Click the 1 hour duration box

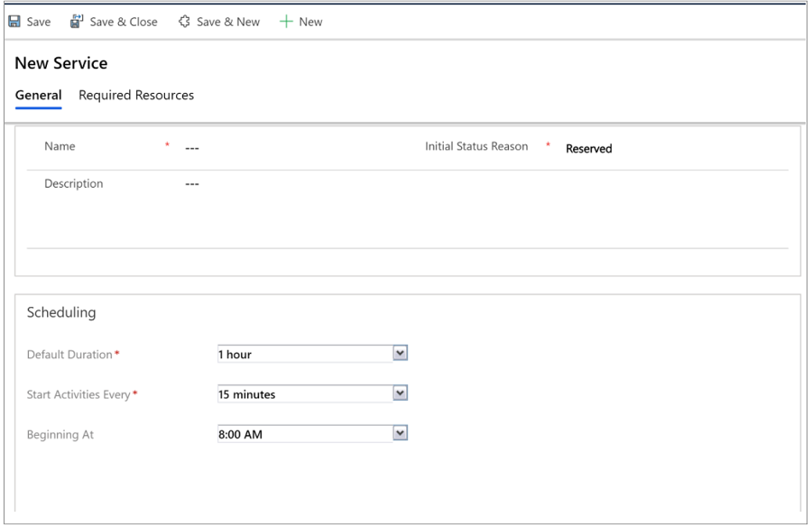[306, 354]
